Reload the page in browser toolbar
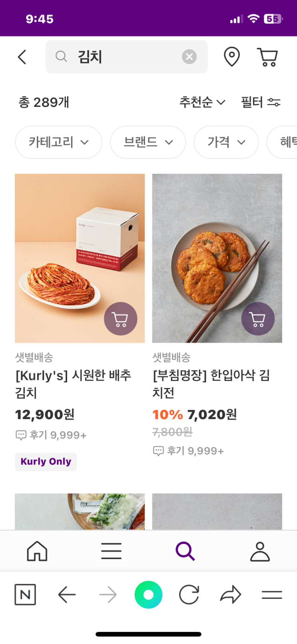The height and width of the screenshot is (644, 297). pyautogui.click(x=189, y=595)
